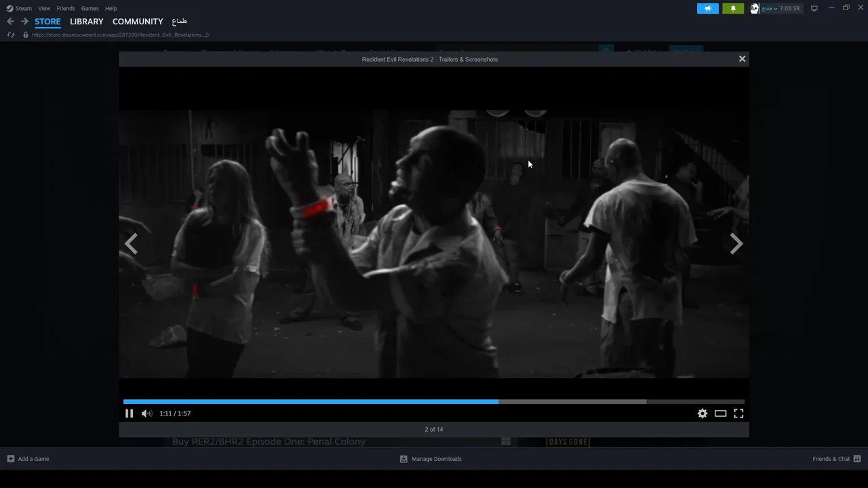
Task: Switch to STORE tab
Action: point(47,22)
